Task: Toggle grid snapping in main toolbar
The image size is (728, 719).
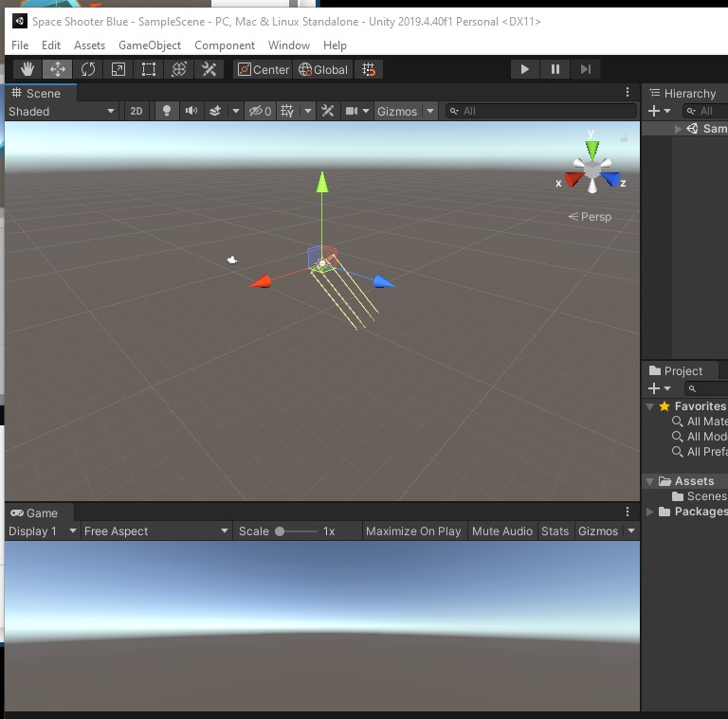Action: (x=369, y=69)
